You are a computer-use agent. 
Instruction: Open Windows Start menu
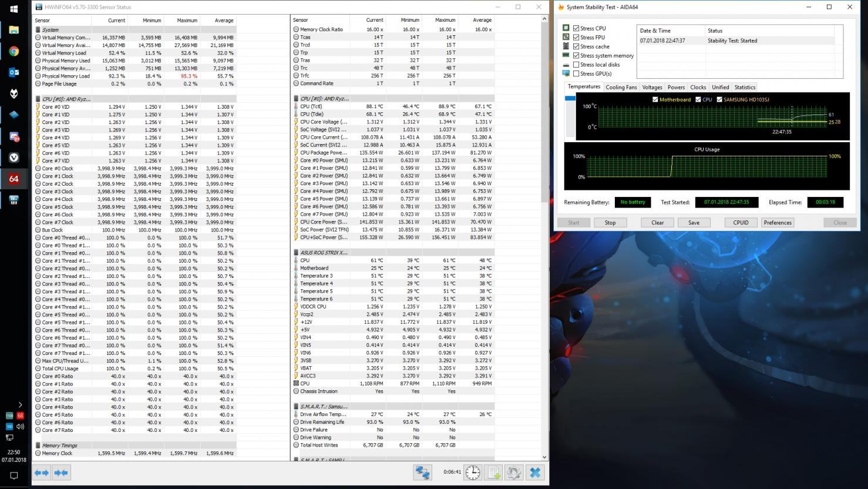click(x=14, y=9)
